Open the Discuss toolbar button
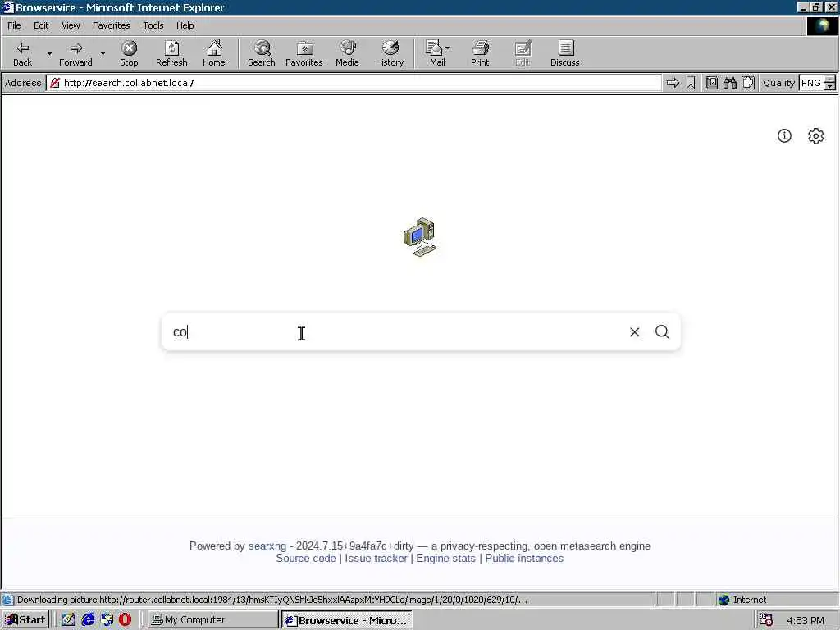This screenshot has height=630, width=840. [564, 53]
